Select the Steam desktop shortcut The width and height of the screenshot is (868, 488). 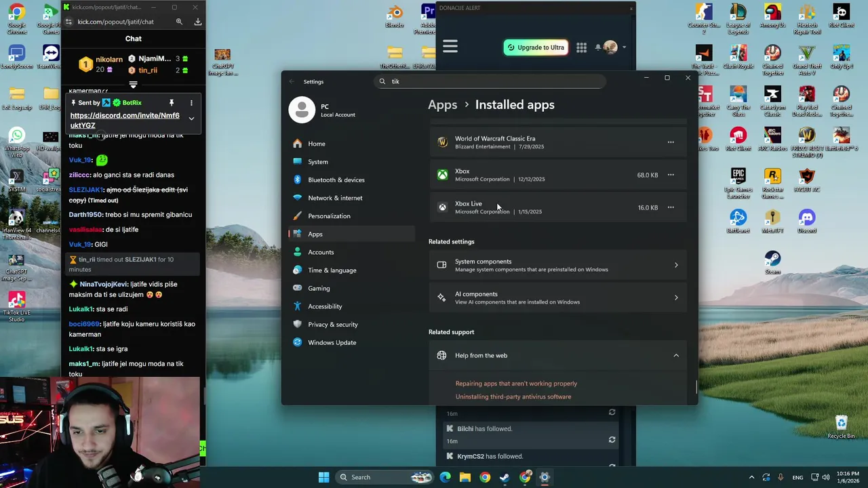pos(772,262)
